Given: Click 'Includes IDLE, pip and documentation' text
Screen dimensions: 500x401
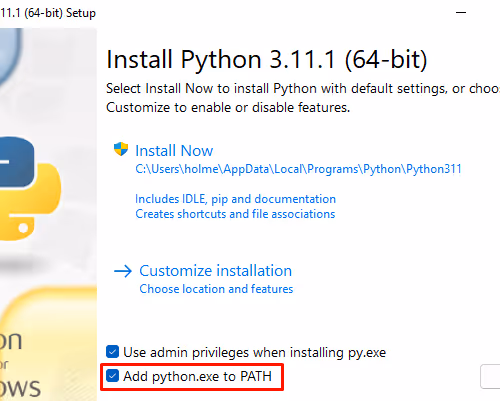Looking at the screenshot, I should click(x=235, y=199).
